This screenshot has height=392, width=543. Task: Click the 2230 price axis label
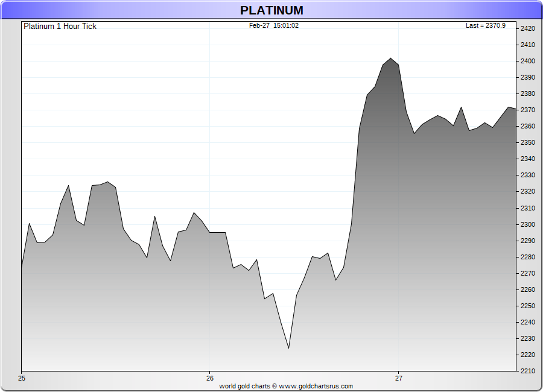point(528,339)
